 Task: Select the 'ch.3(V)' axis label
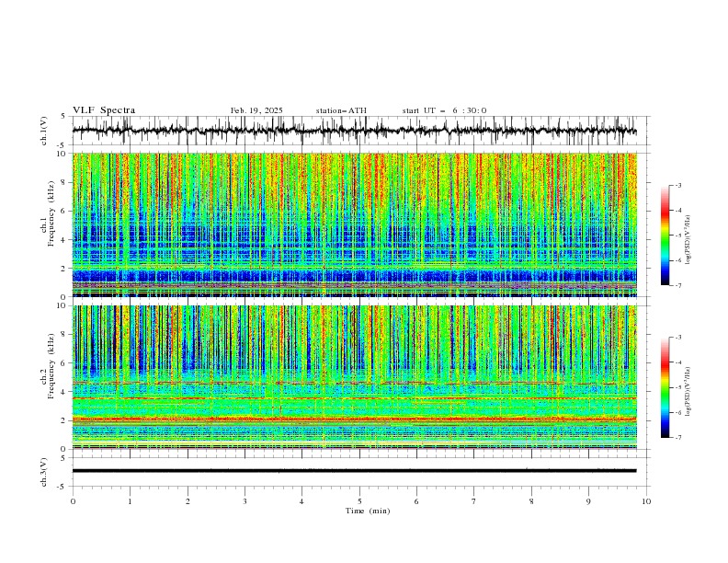coord(44,472)
